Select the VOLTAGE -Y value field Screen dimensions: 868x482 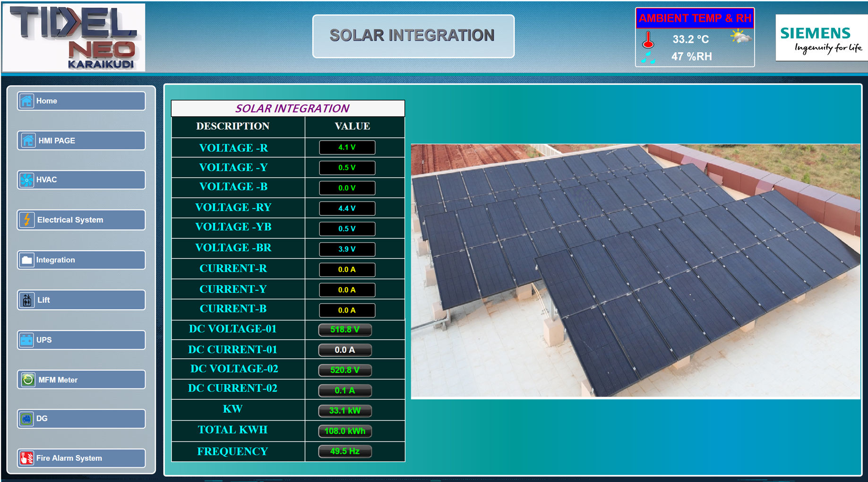(347, 168)
